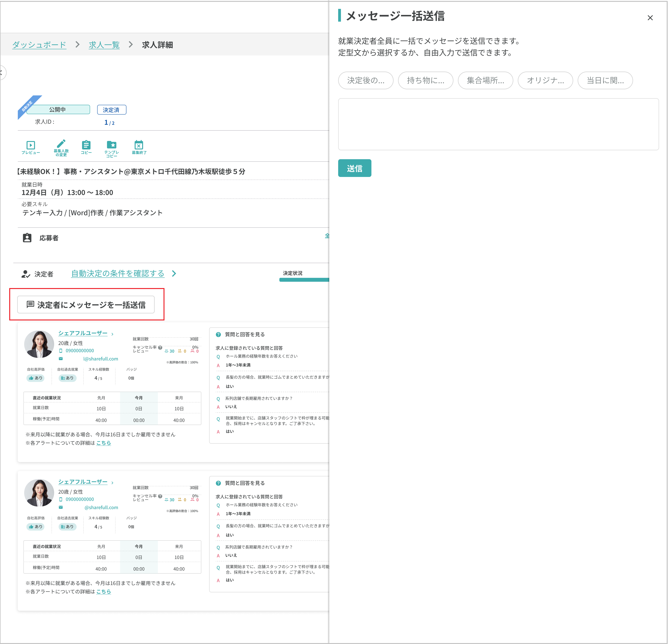Screen dimensions: 668x644
Task: Click 決定者にメッセージを一括送信 button
Action: (x=86, y=305)
